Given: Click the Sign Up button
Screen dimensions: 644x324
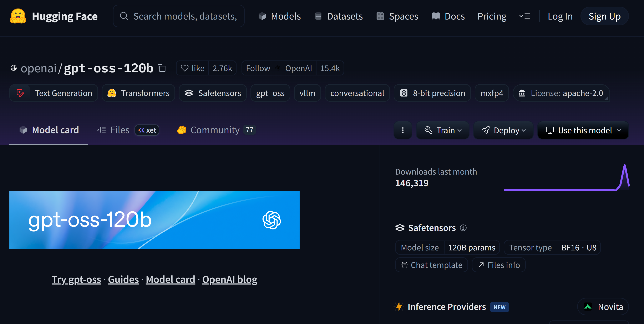Looking at the screenshot, I should [x=604, y=16].
